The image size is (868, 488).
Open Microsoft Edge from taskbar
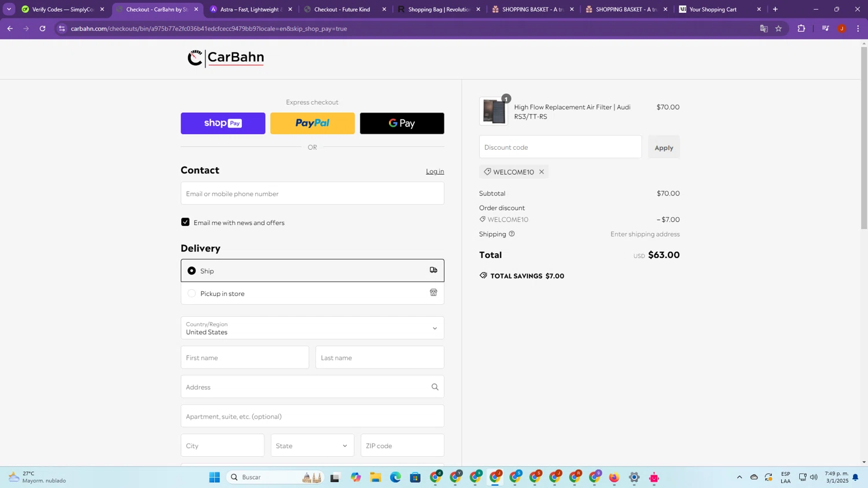[395, 477]
